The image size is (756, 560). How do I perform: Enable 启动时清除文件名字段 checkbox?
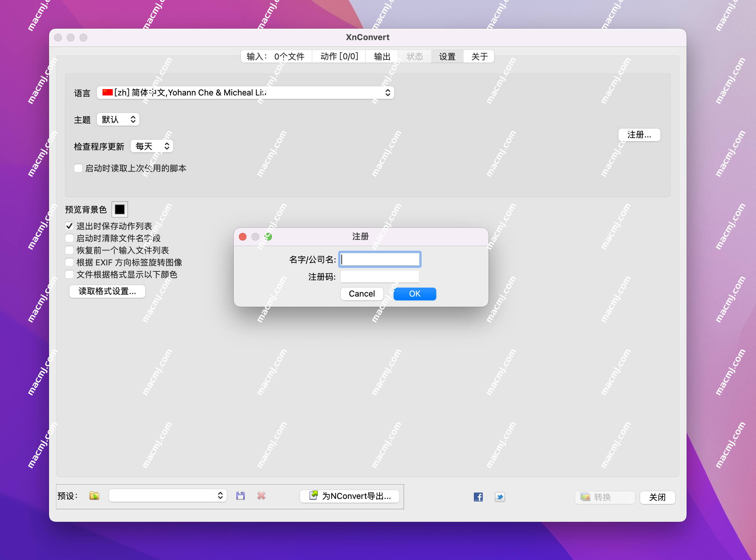click(x=69, y=238)
